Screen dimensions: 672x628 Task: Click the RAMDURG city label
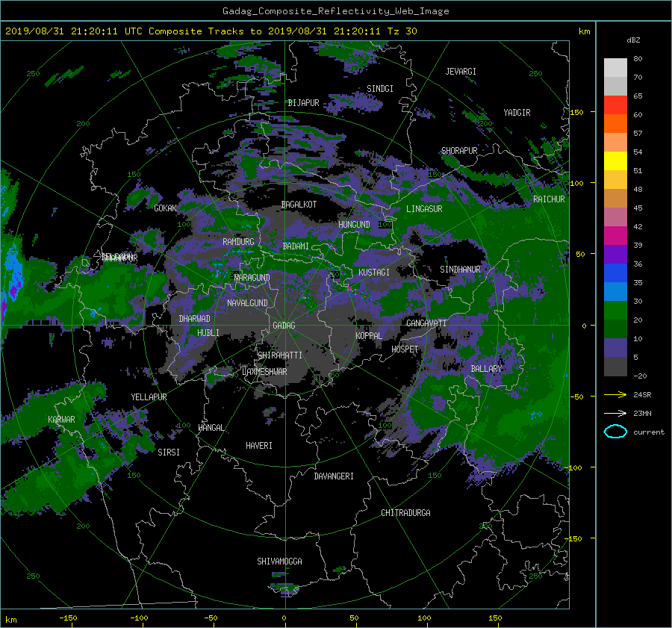point(238,242)
